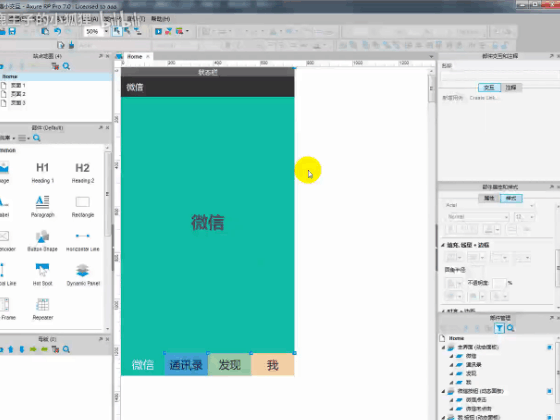Select the Rectangle widget
Image resolution: width=560 pixels, height=420 pixels.
pos(82,206)
